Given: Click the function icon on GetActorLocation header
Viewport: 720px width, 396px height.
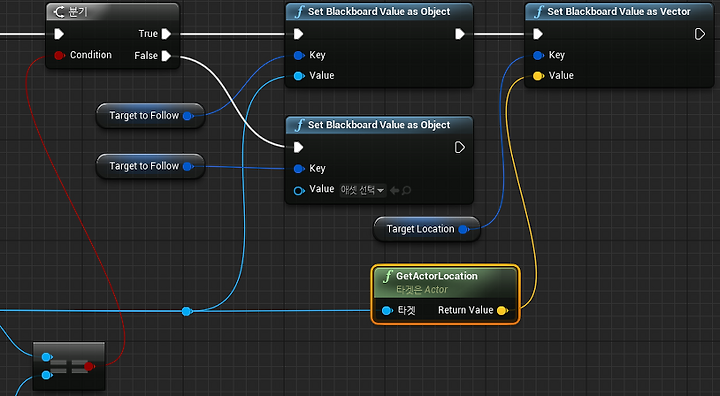Looking at the screenshot, I should point(388,276).
